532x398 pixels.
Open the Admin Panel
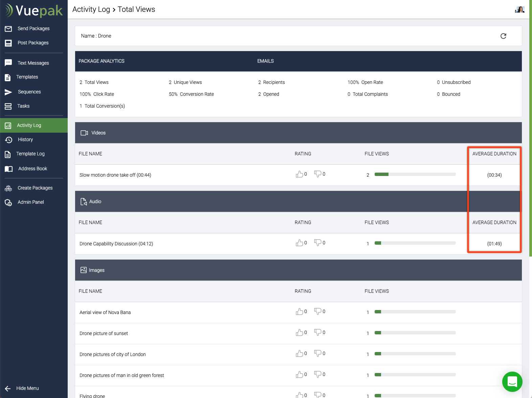coord(30,202)
